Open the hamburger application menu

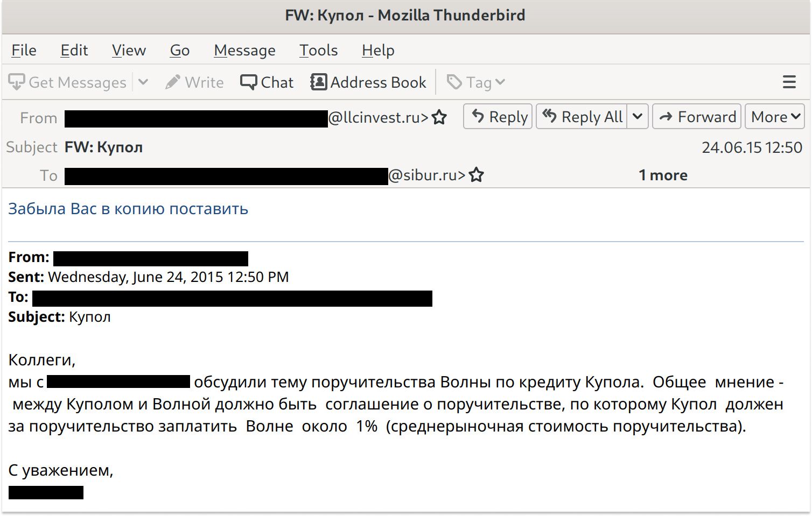(x=789, y=82)
